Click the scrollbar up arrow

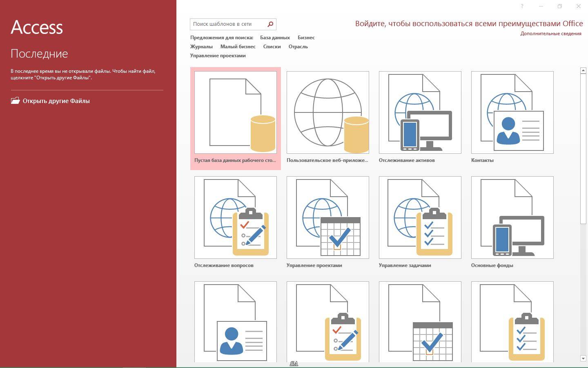[583, 71]
